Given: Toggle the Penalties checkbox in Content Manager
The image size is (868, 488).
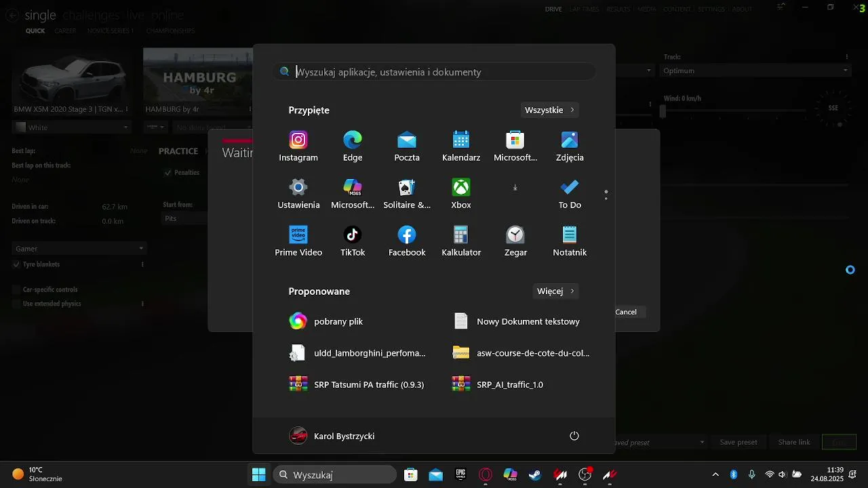Looking at the screenshot, I should pos(168,173).
